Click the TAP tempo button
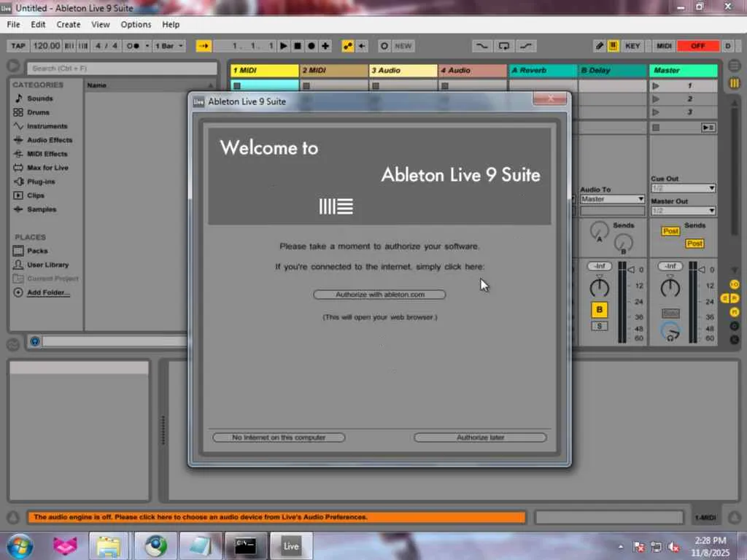747x560 pixels. [x=18, y=46]
